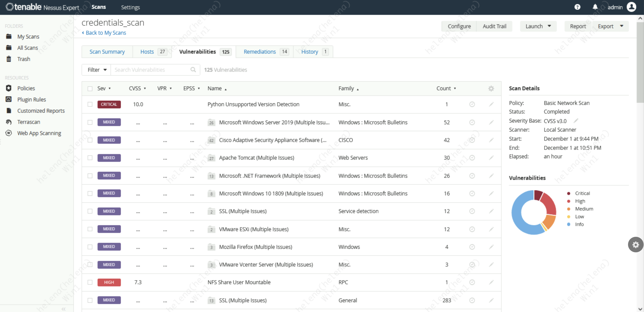This screenshot has height=312, width=644.
Task: Check the select-all vulnerabilities checkbox
Action: [90, 89]
